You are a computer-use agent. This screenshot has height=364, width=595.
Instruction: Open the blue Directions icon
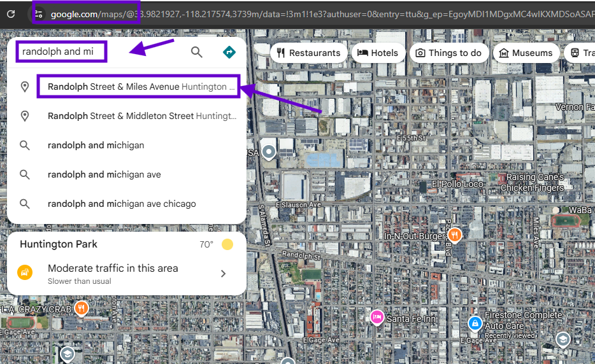tap(229, 52)
